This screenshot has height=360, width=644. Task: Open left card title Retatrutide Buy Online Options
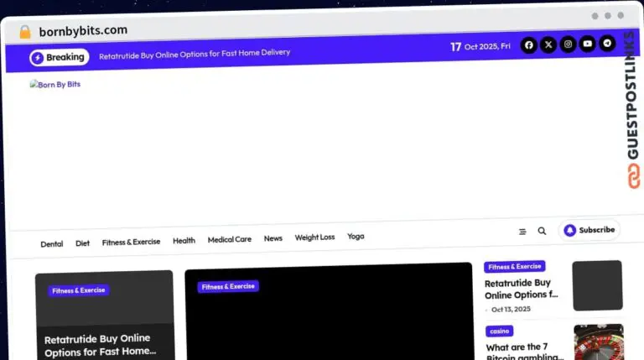tap(101, 345)
